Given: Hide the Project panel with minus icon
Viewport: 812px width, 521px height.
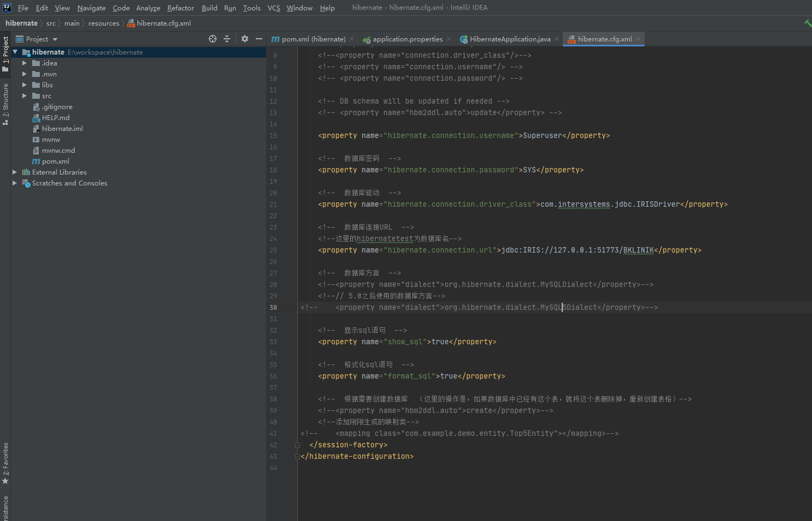Looking at the screenshot, I should click(x=259, y=39).
